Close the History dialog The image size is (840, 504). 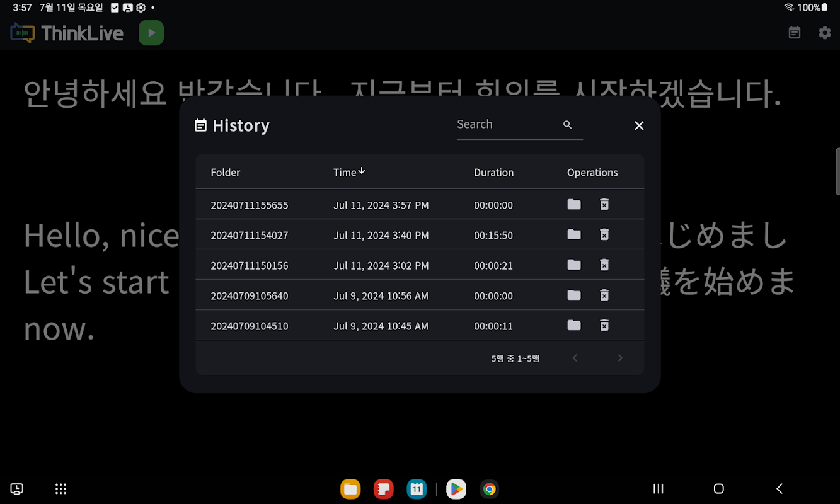(639, 125)
